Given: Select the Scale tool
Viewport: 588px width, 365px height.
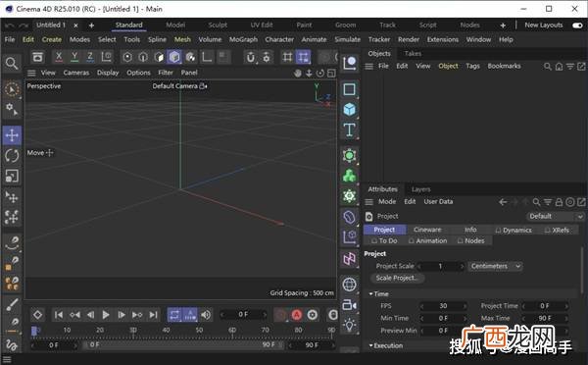Looking at the screenshot, I should click(x=12, y=176).
